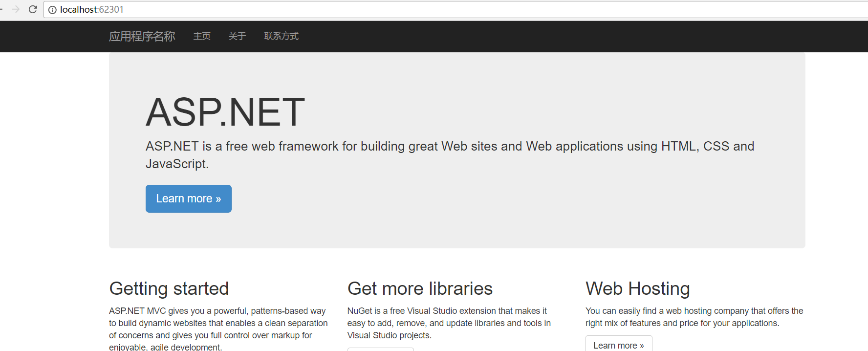Click the Getting started heading

169,288
